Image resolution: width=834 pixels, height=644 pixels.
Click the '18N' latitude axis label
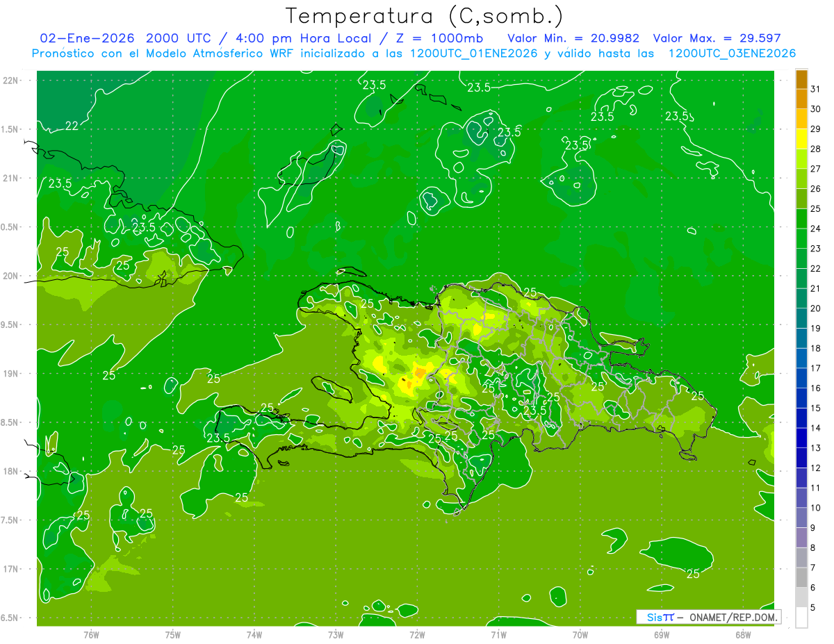(11, 471)
